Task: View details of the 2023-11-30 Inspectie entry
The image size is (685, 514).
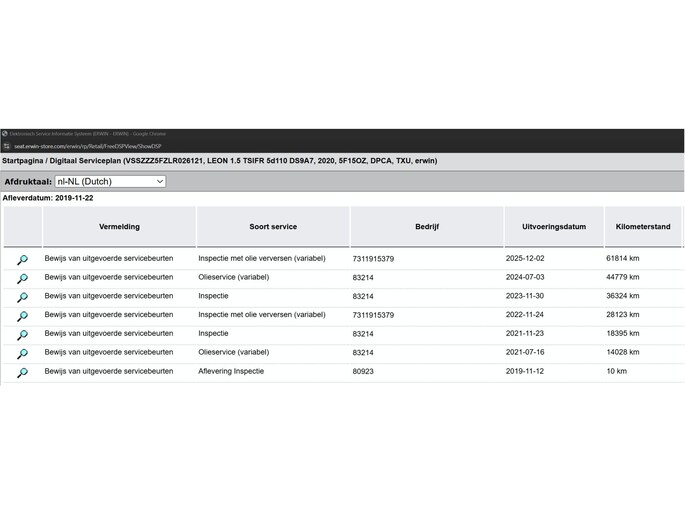Action: 22,297
